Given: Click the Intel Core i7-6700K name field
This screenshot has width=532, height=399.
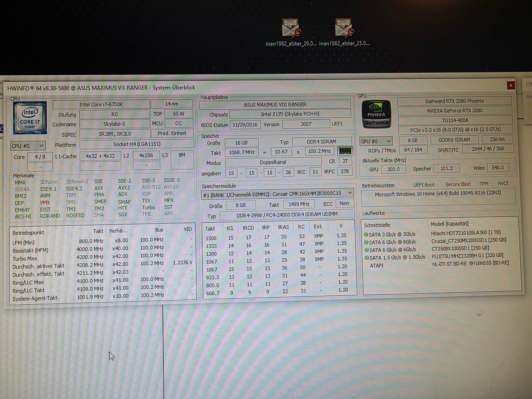Looking at the screenshot, I should click(x=101, y=104).
